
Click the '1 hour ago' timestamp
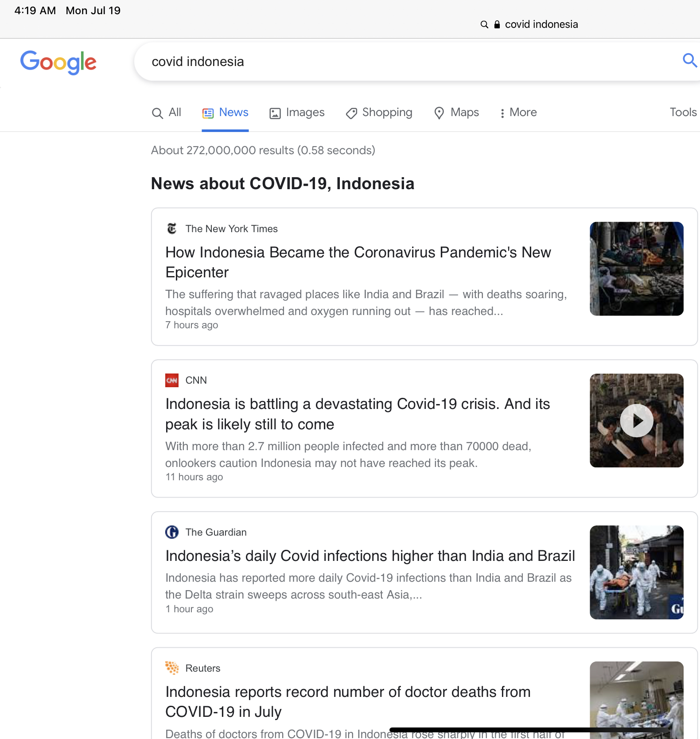[x=190, y=609]
